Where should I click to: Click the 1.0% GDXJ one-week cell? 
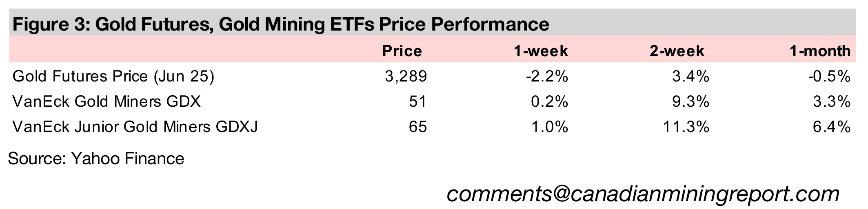549,127
